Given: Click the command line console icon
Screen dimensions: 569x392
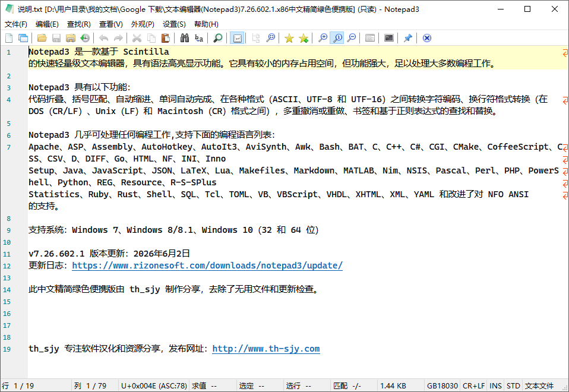Looking at the screenshot, I should [389, 38].
